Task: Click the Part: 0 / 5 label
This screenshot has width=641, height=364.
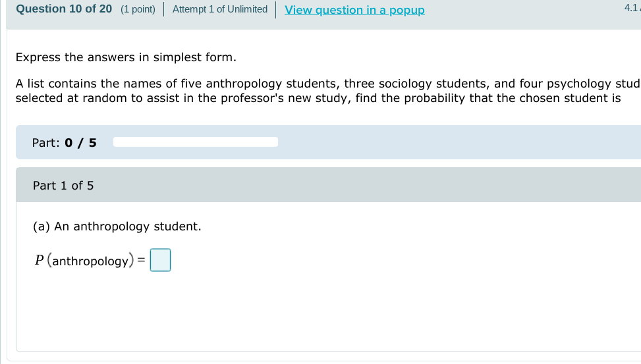Action: coord(64,143)
